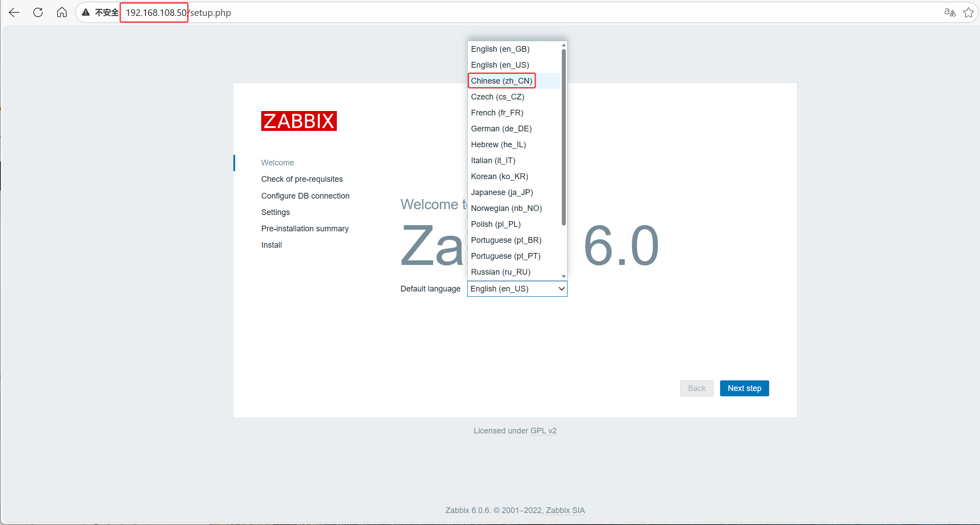980x525 pixels.
Task: Select English (en_US) in the language list
Action: click(514, 65)
